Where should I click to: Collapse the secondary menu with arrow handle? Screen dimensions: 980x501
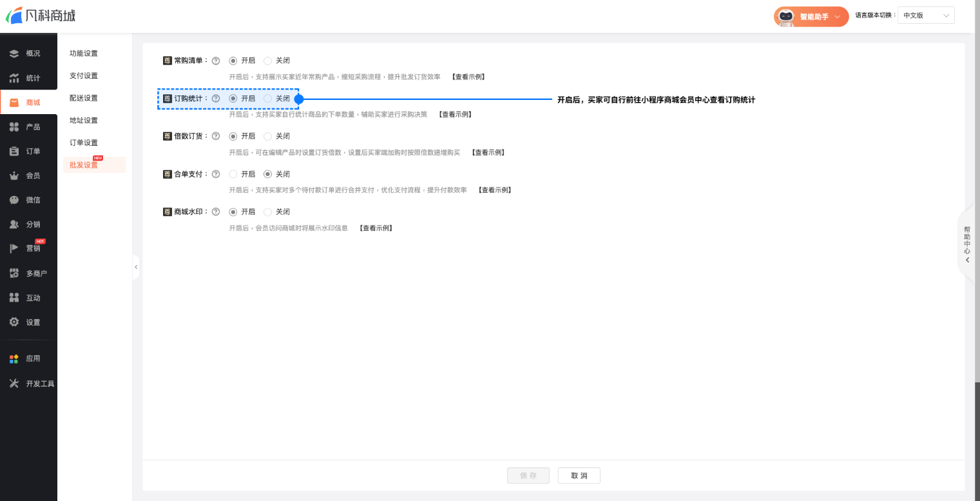pos(135,267)
